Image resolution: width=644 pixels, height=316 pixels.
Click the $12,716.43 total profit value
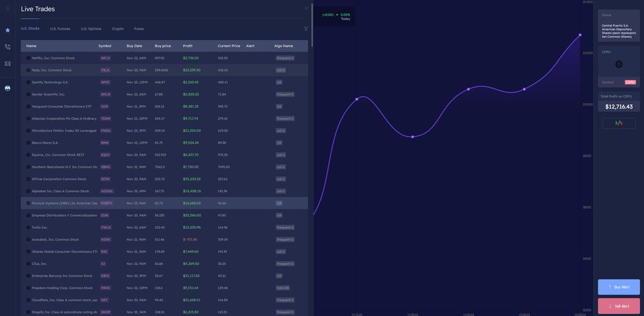pos(618,106)
